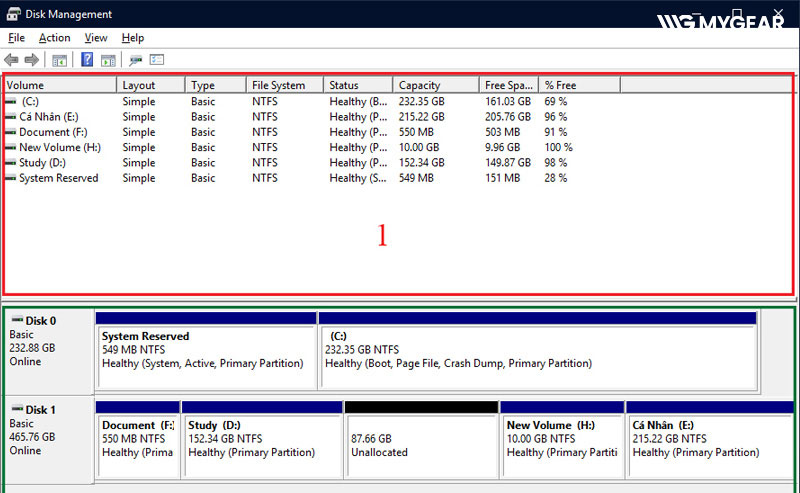Click the Back arrow toolbar icon
Image resolution: width=800 pixels, height=493 pixels.
pyautogui.click(x=12, y=60)
